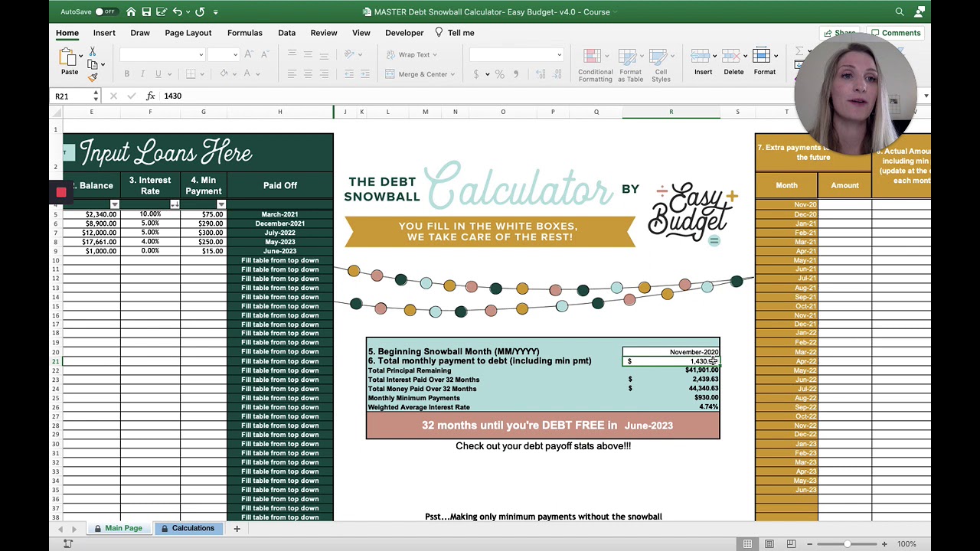Click the Name Box showing R21
The width and height of the screenshot is (980, 551).
coord(72,96)
